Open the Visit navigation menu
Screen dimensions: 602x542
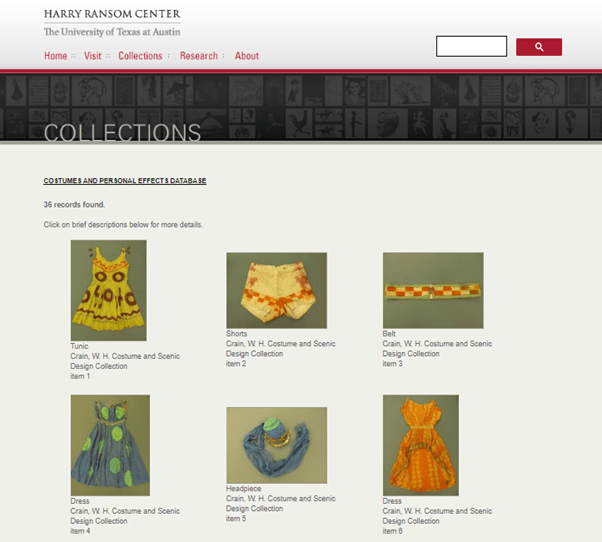click(93, 56)
